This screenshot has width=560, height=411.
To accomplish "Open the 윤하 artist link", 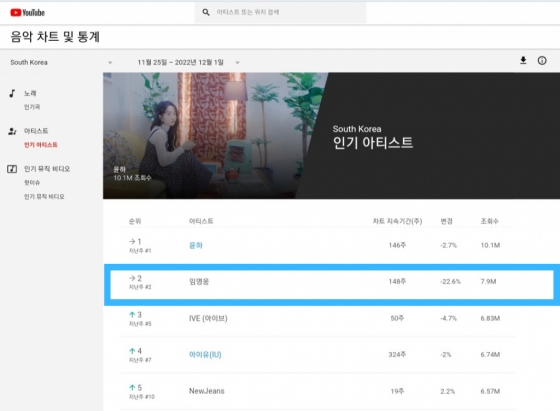I will tap(196, 245).
